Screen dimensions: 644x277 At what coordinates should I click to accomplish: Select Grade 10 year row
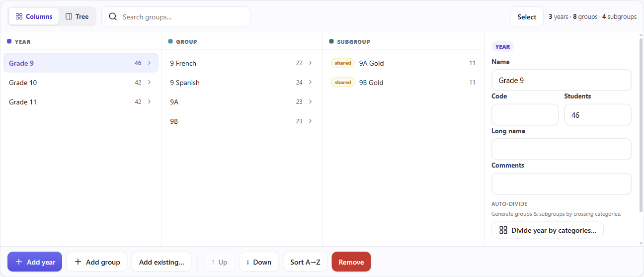(81, 83)
